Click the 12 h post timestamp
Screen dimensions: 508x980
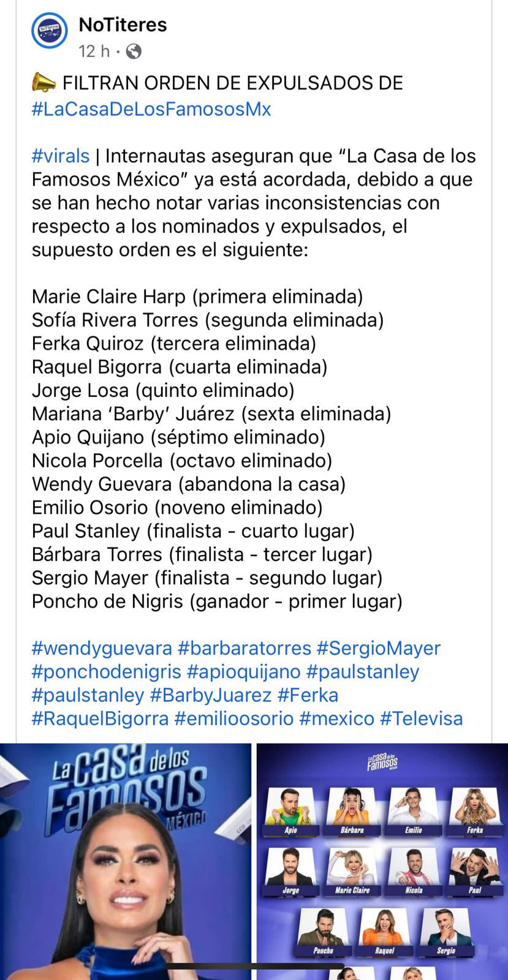(94, 51)
